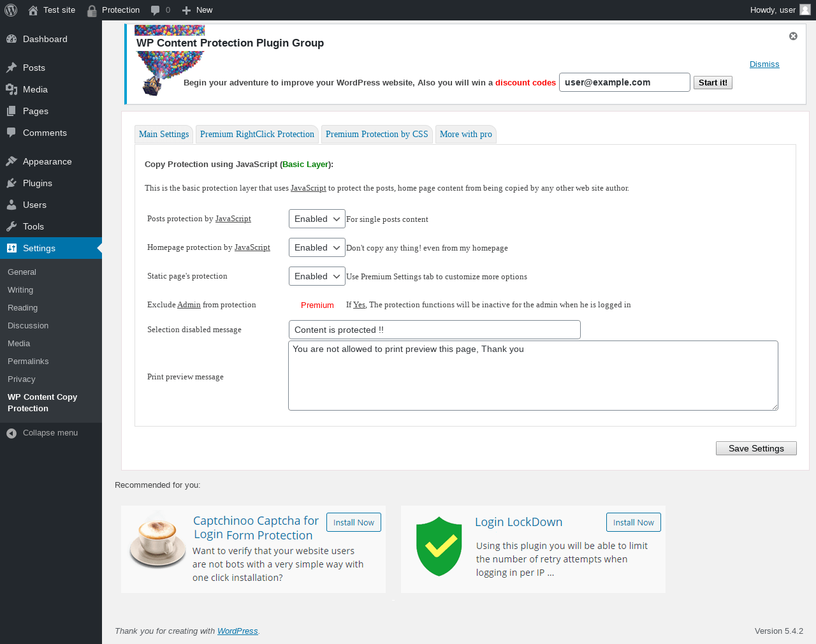The width and height of the screenshot is (816, 644).
Task: Click the Settings sliders icon
Action: 11,248
